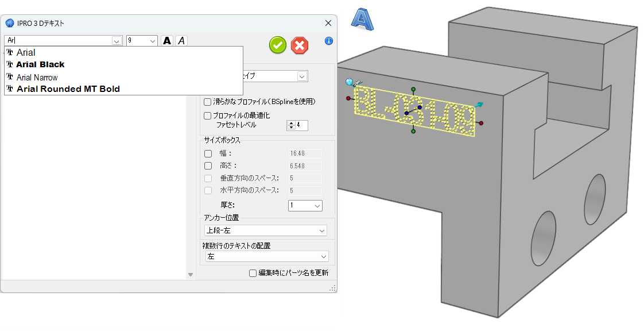Check the 水平方向のスペース checkbox
644x331 pixels.
(208, 191)
